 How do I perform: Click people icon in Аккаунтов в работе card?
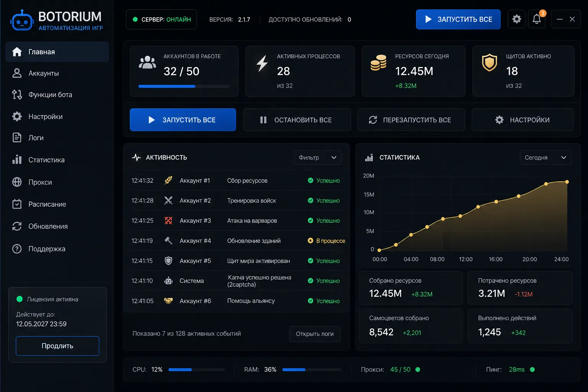click(147, 62)
